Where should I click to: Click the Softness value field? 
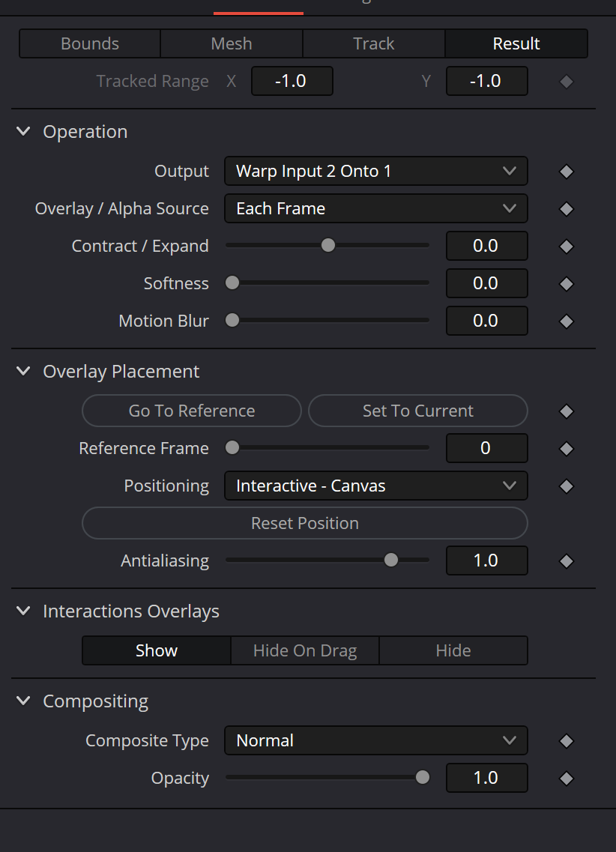click(486, 283)
